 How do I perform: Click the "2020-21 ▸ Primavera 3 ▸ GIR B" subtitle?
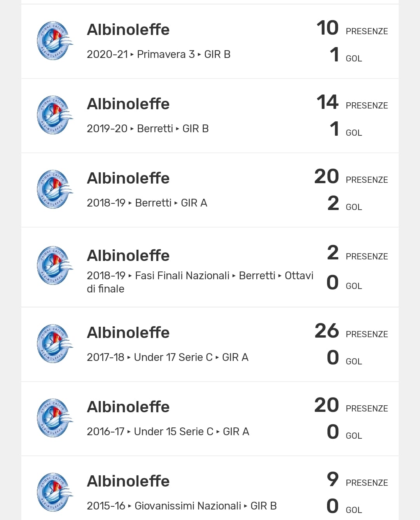pos(158,54)
